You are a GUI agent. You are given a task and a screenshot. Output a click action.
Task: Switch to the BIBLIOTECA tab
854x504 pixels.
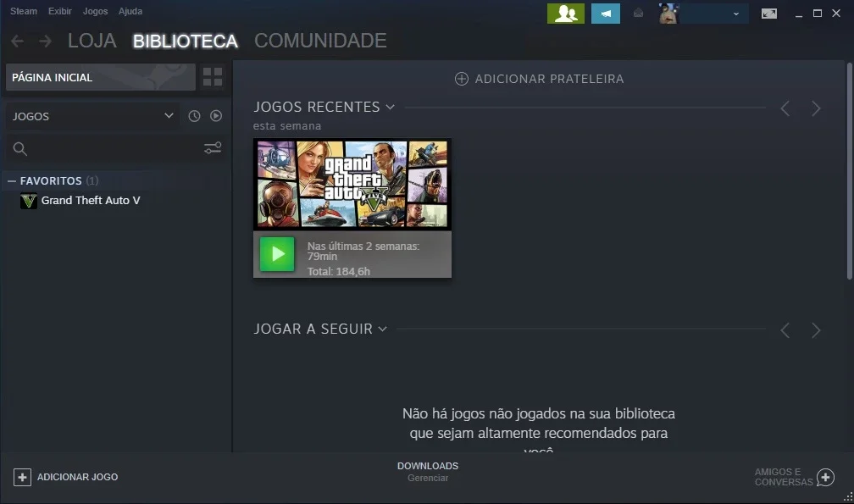[186, 41]
